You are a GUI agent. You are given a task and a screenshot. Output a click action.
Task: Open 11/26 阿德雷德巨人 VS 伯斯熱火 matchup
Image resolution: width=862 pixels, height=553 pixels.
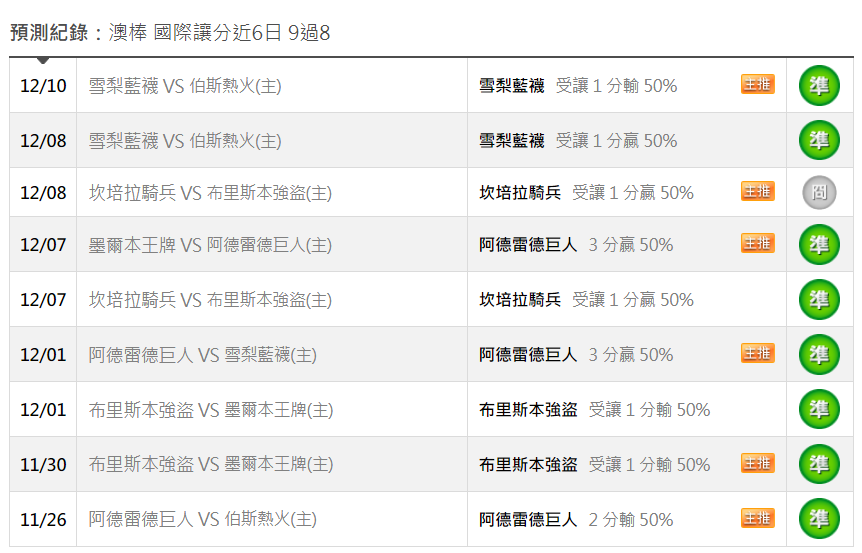tap(202, 519)
